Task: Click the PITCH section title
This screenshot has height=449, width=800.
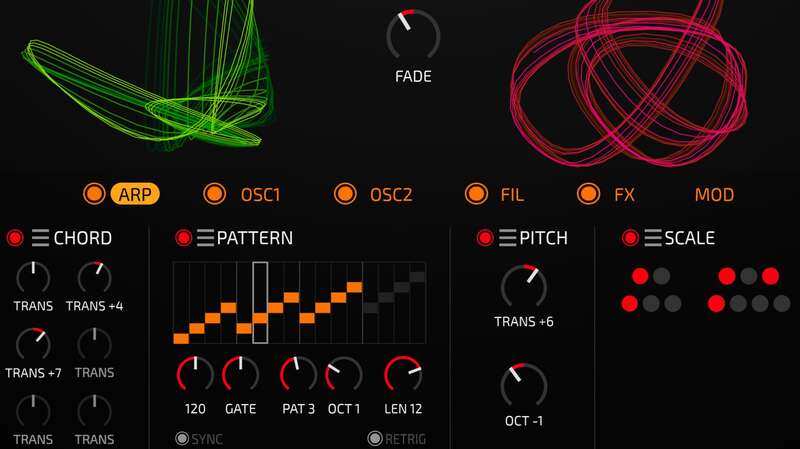Action: pos(543,238)
